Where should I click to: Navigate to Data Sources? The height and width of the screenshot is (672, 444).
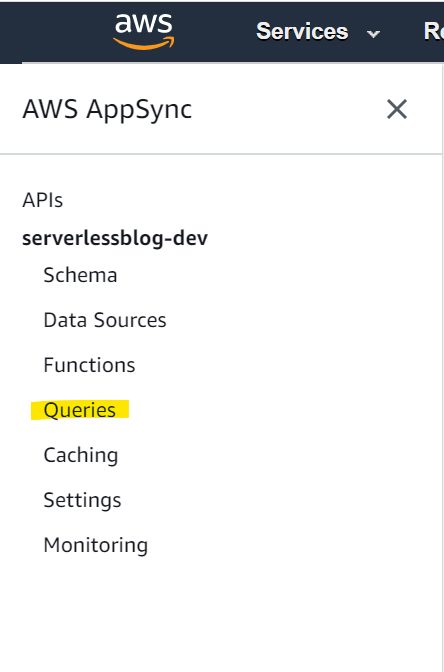[x=105, y=320]
